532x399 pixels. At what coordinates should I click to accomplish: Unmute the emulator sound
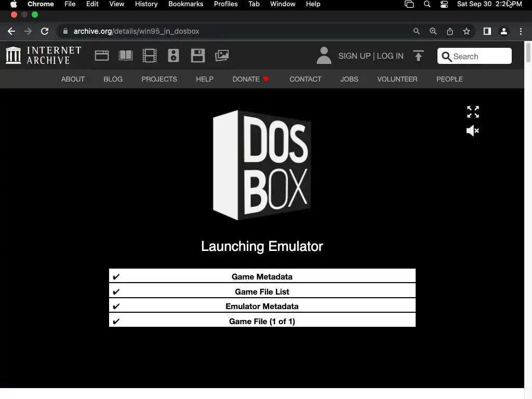pyautogui.click(x=473, y=130)
